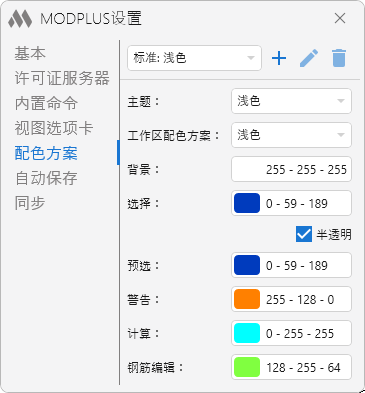
Task: Add a new color scheme with plus icon
Action: 279,58
